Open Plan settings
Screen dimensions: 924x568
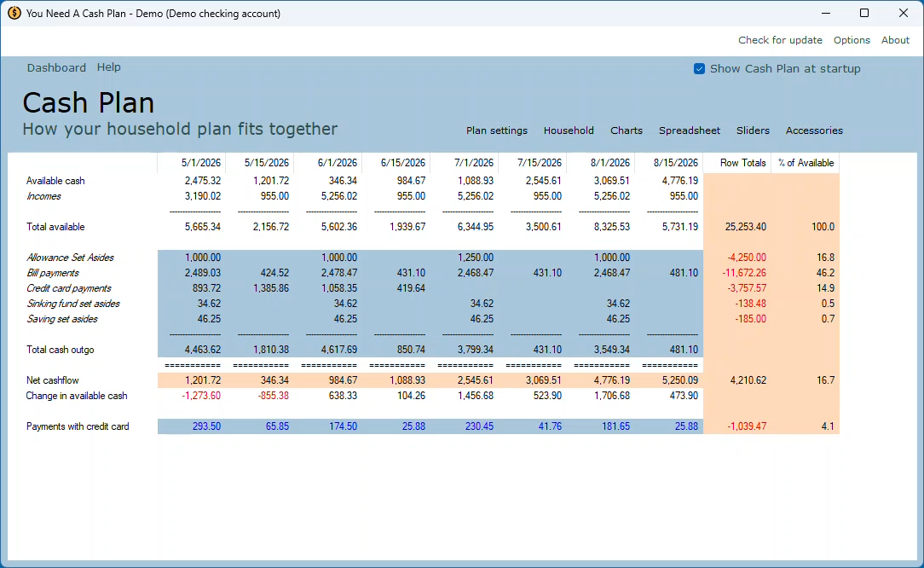click(x=497, y=130)
